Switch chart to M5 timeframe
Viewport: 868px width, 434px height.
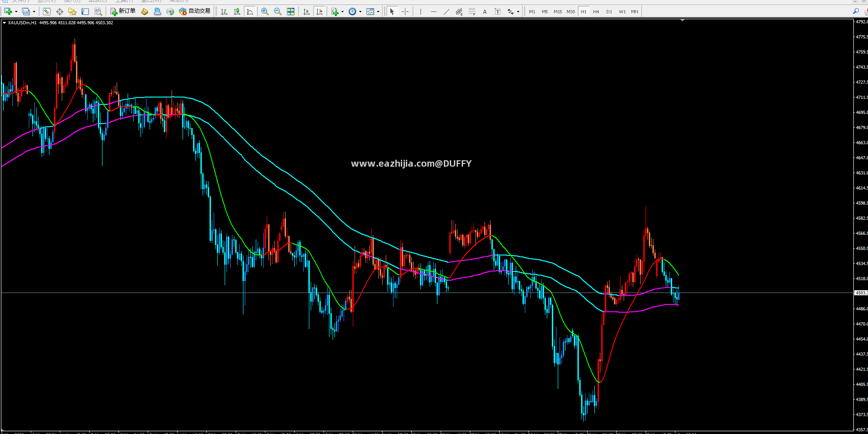point(545,11)
